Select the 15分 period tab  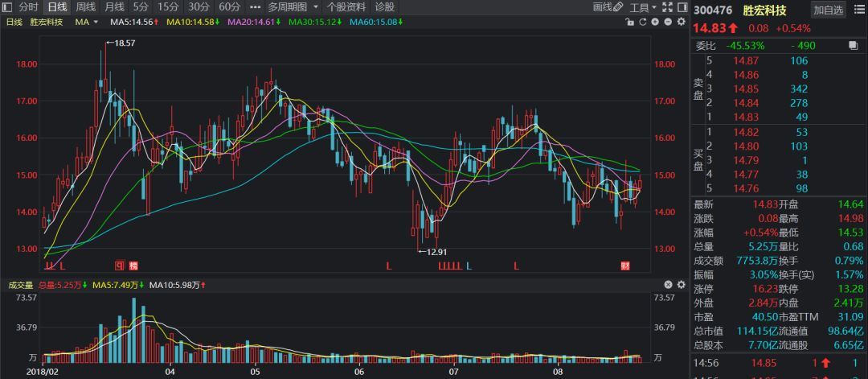coord(168,7)
